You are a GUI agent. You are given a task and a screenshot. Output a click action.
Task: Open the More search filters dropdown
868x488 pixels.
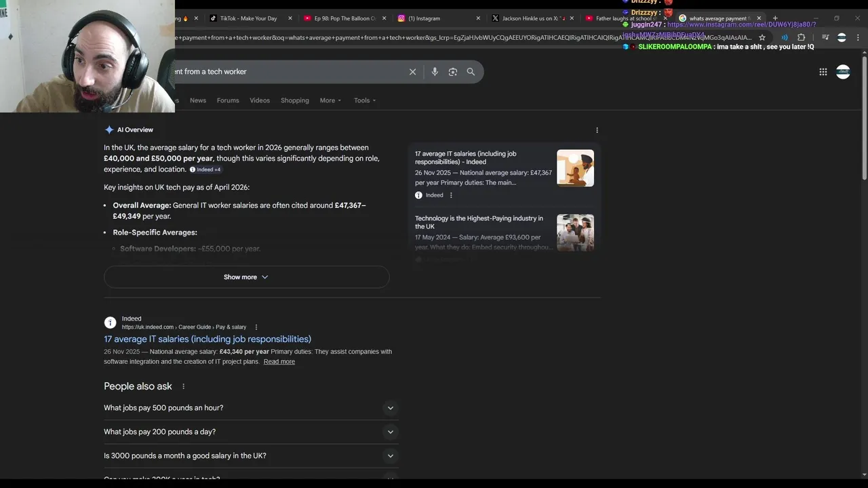pyautogui.click(x=330, y=100)
